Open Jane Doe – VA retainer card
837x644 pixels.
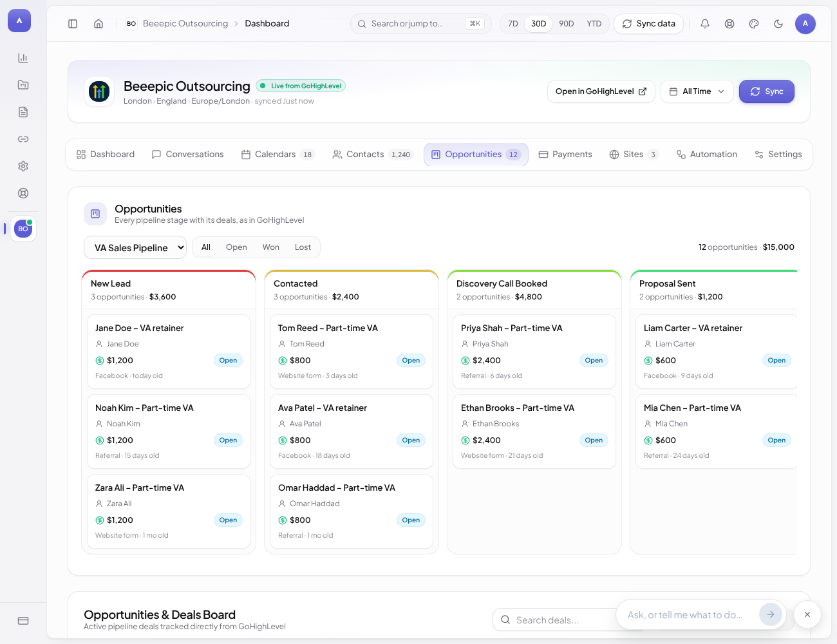click(x=169, y=352)
